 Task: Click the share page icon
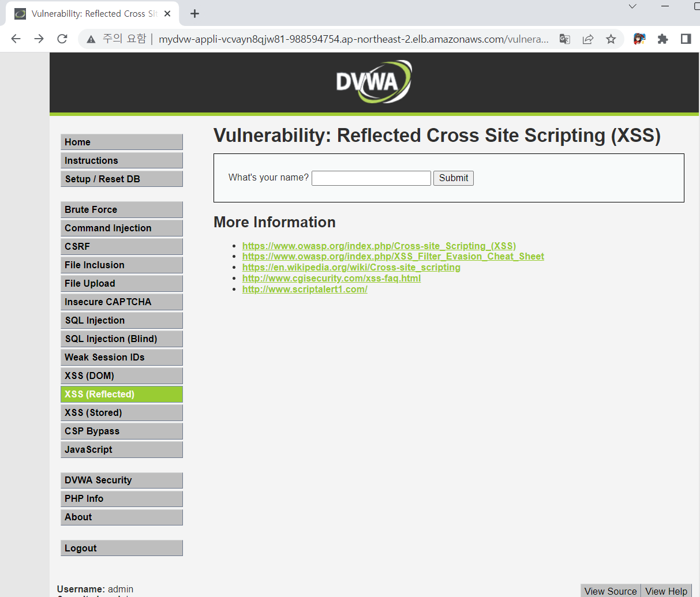pos(587,39)
